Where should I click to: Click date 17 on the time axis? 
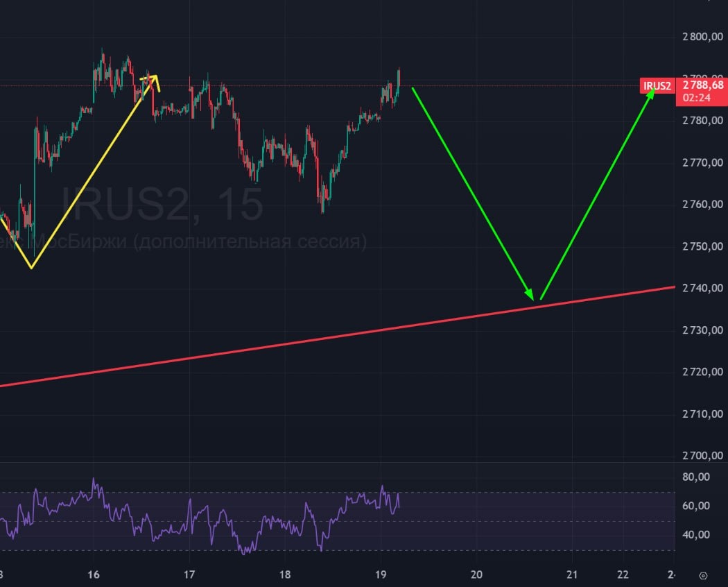click(x=189, y=575)
